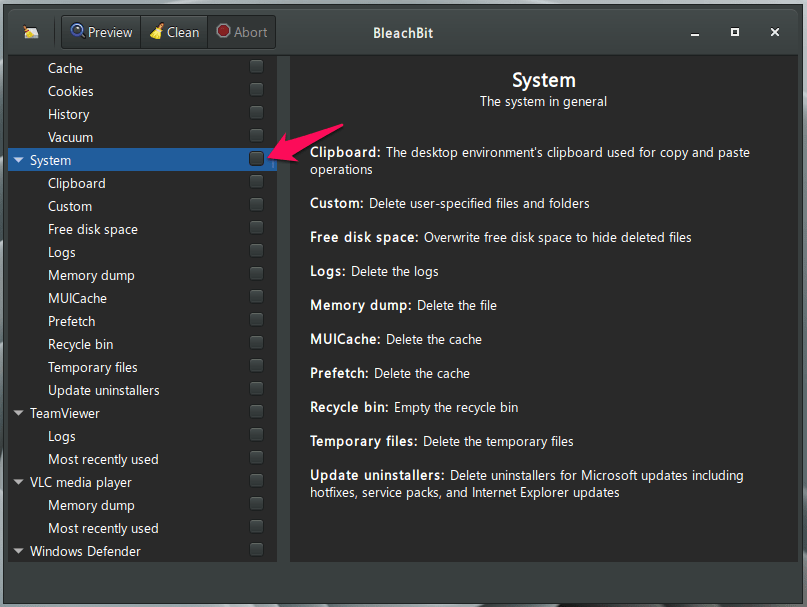Screen dimensions: 807x607
Task: Click the Clean broom button
Action: (174, 32)
